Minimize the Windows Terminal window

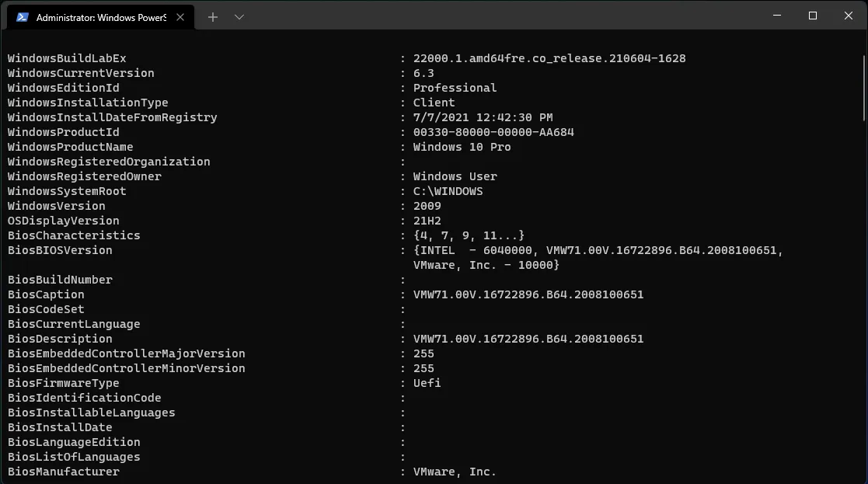tap(776, 16)
